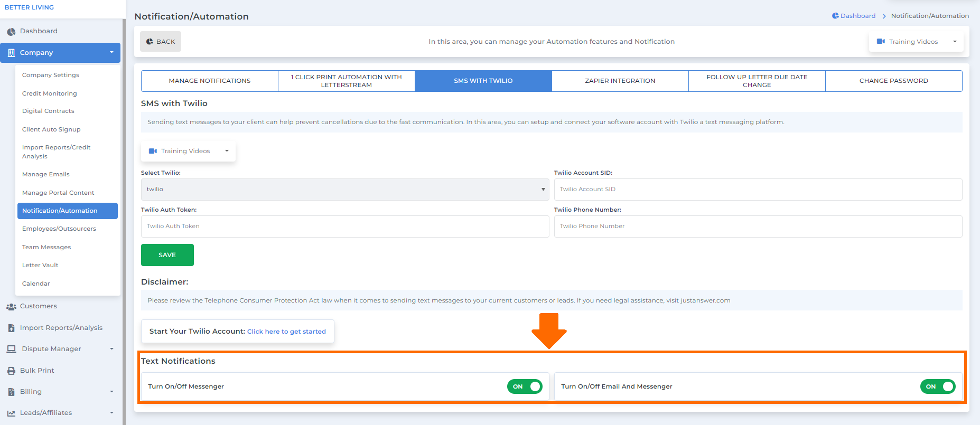Click the Twilio Account SID field

pyautogui.click(x=758, y=190)
